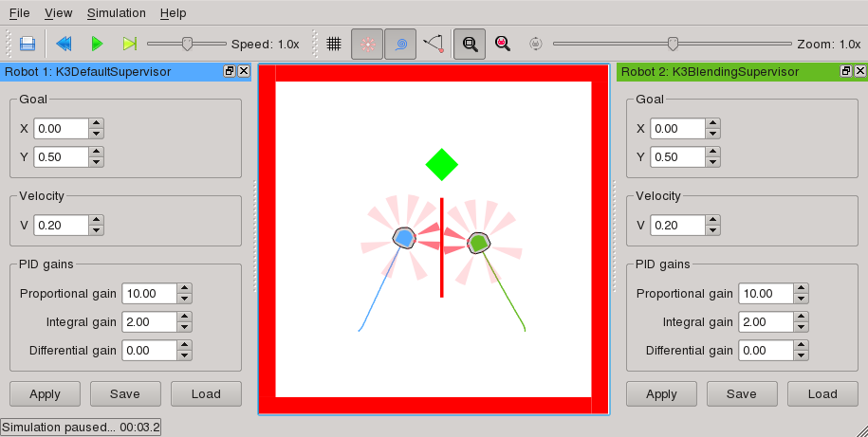Click Robot 1 Goal Y input field

point(60,157)
